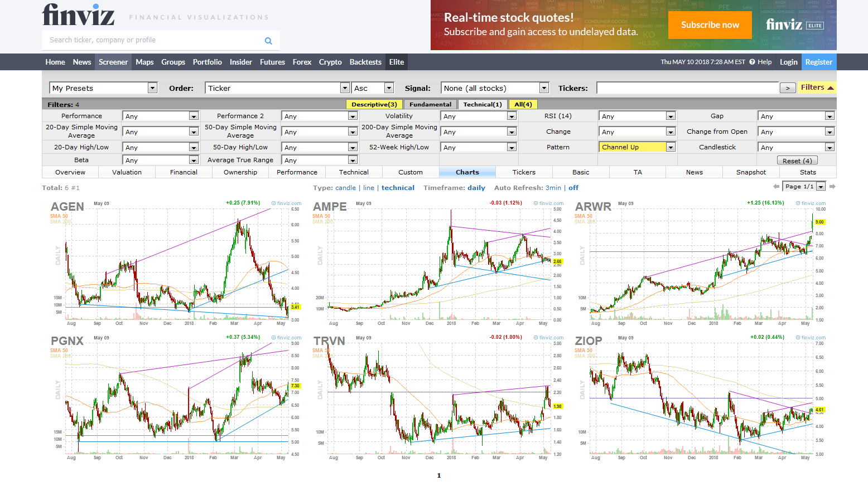Screen dimensions: 868x491
Task: Open the News menu item
Action: (x=82, y=62)
